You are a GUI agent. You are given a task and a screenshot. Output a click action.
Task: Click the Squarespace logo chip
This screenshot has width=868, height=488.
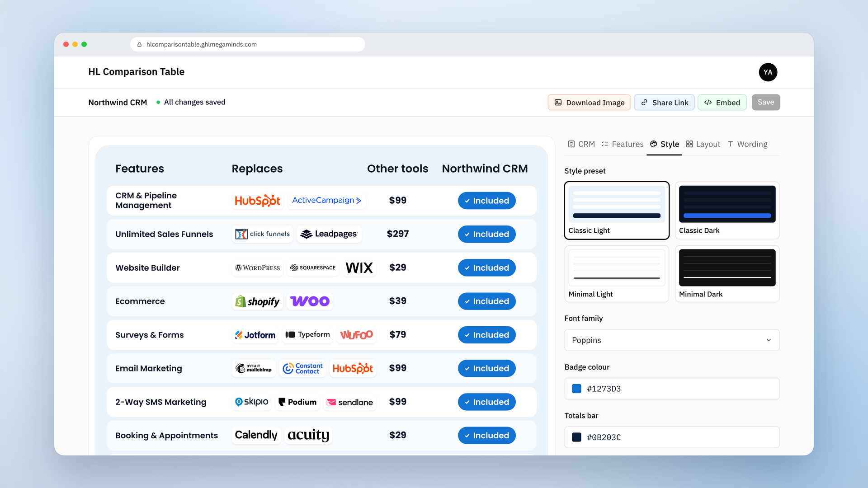click(x=313, y=268)
